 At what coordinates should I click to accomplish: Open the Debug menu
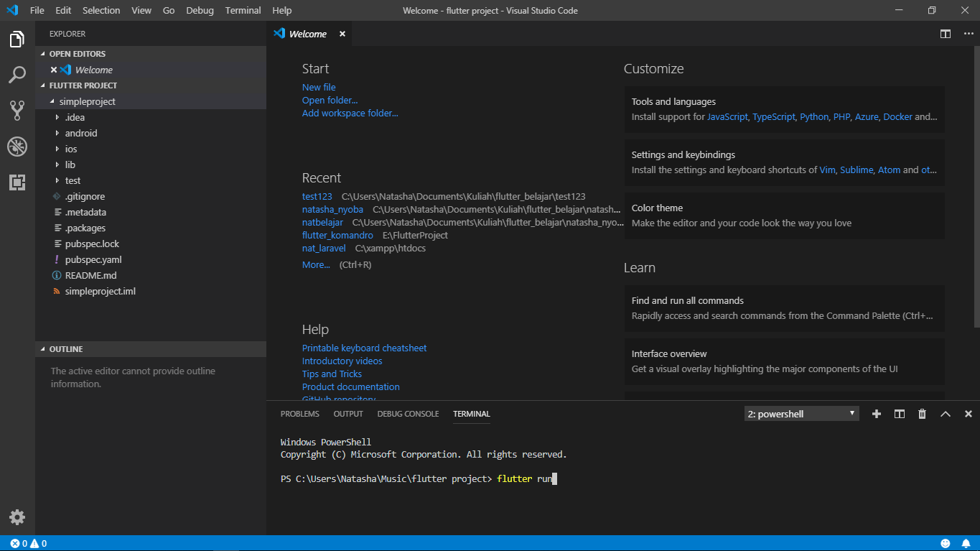pyautogui.click(x=200, y=10)
